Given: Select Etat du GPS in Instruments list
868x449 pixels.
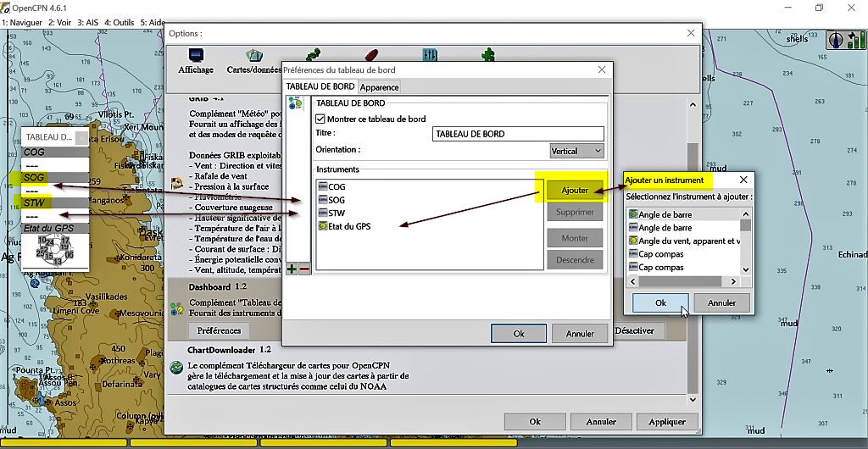Looking at the screenshot, I should (349, 226).
